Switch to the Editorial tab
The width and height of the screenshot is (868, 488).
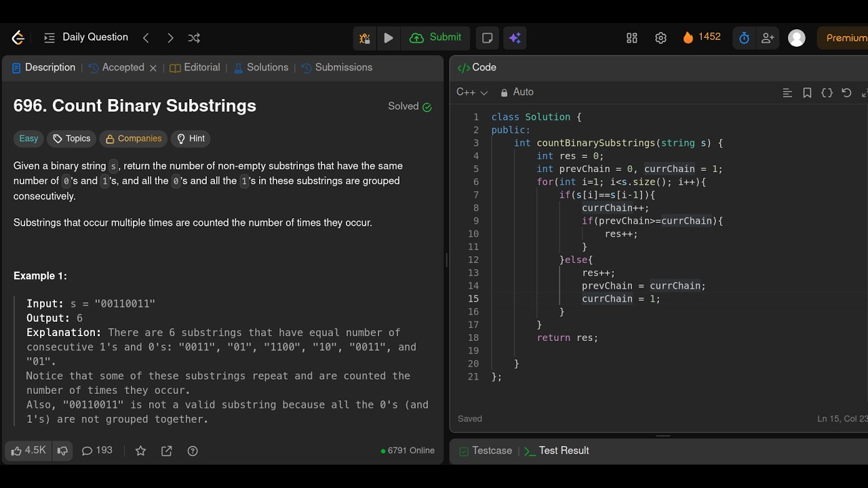[x=195, y=68]
